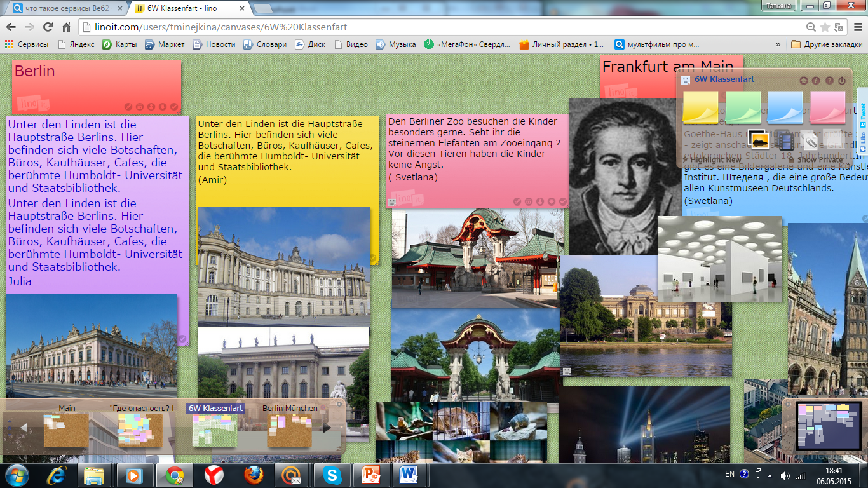
Task: Edit the pink Zoo sticky pencil icon
Action: [517, 201]
